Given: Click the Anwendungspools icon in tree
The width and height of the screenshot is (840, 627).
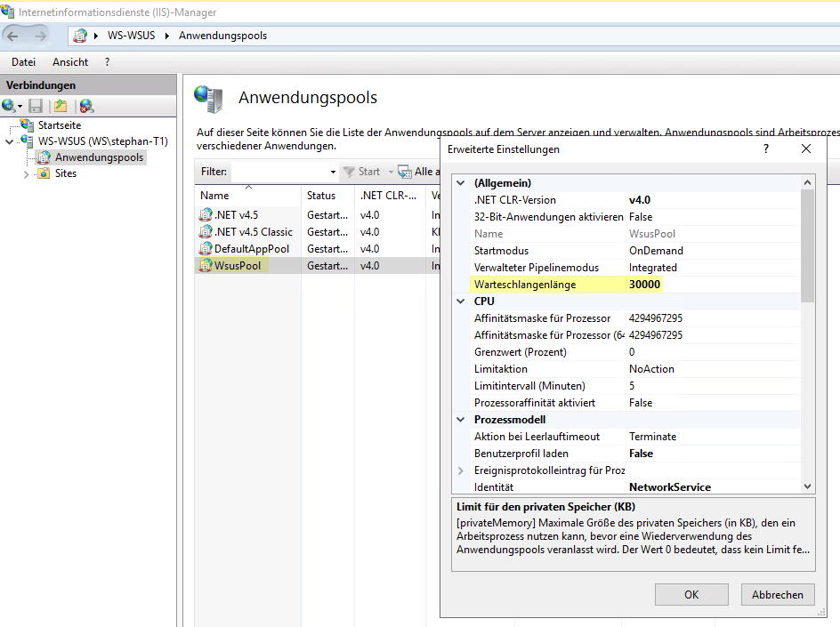Looking at the screenshot, I should click(44, 157).
